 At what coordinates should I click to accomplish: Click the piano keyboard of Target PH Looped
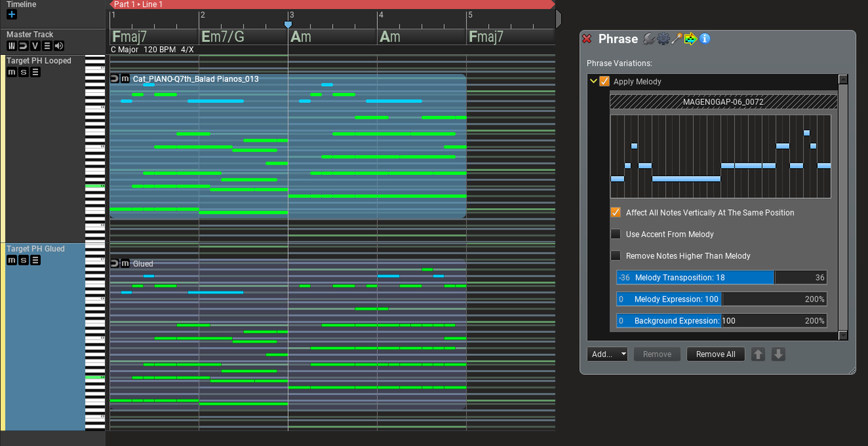[95, 149]
